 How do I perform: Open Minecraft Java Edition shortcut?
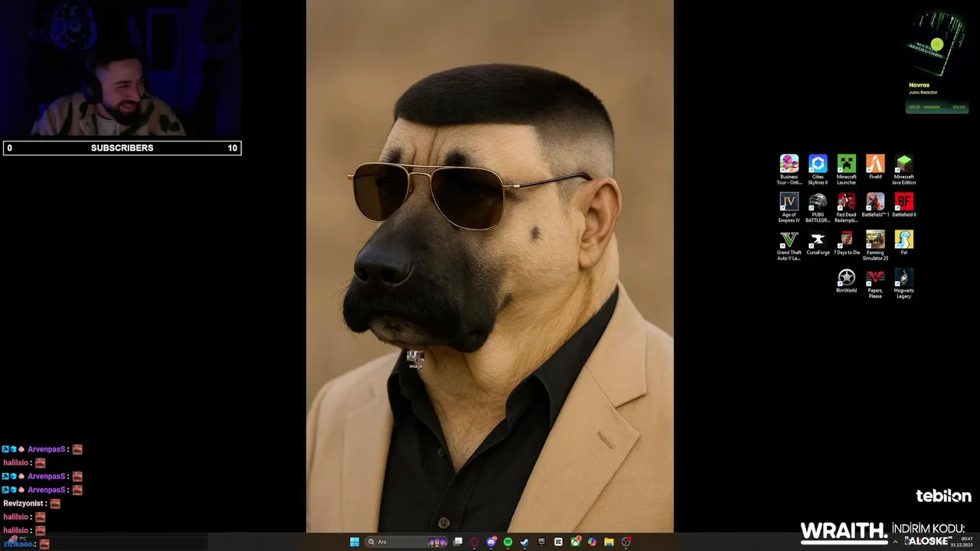(x=903, y=169)
